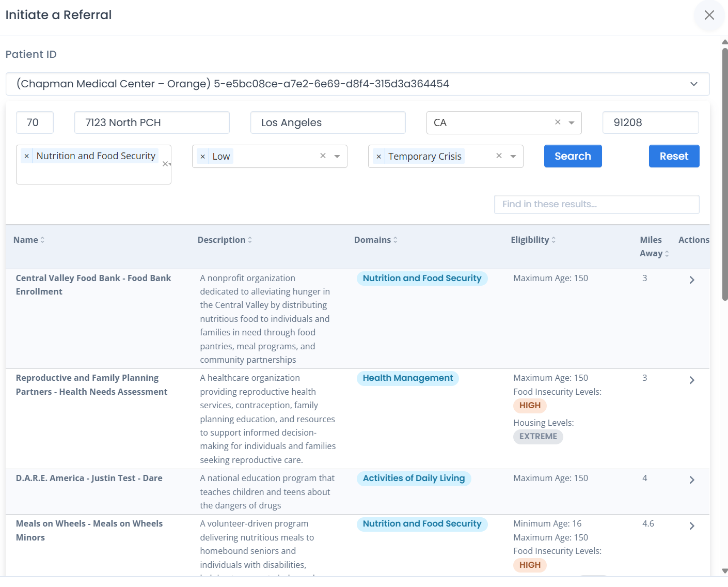The image size is (728, 587).
Task: Click Meals on Wheels Minors name
Action: click(x=89, y=531)
